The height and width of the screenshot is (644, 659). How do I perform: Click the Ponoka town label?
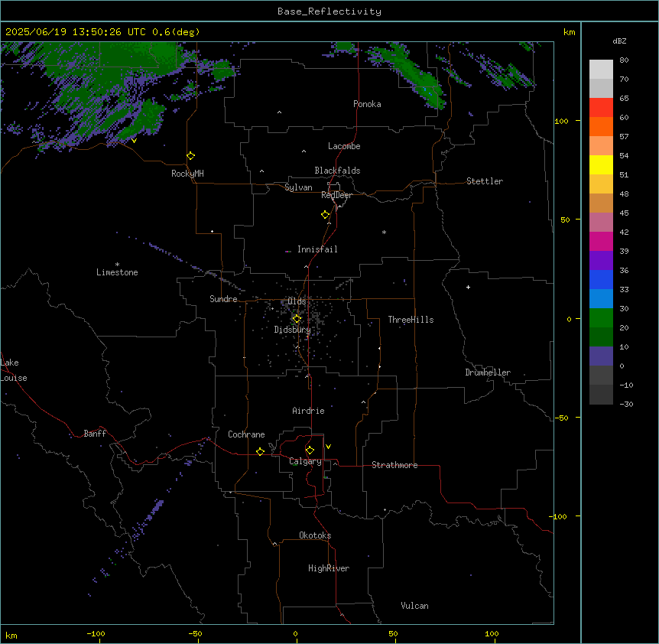pyautogui.click(x=367, y=104)
